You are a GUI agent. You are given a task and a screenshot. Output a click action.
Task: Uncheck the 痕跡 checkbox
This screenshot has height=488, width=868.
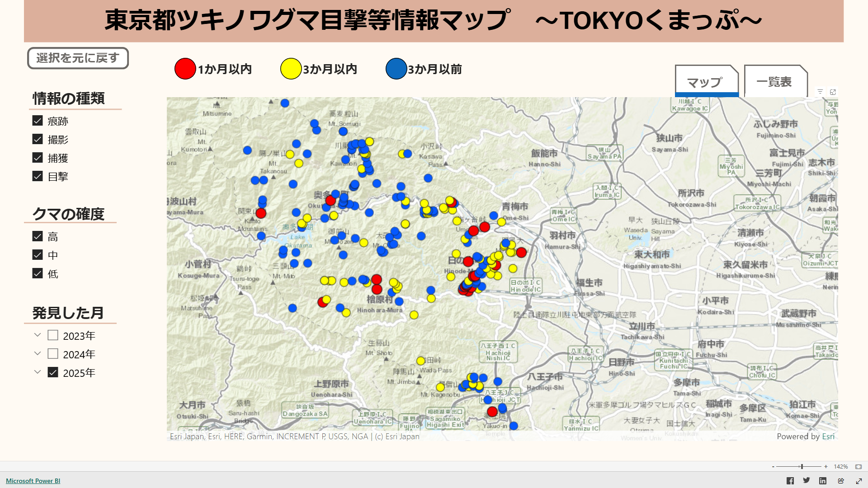coord(38,121)
